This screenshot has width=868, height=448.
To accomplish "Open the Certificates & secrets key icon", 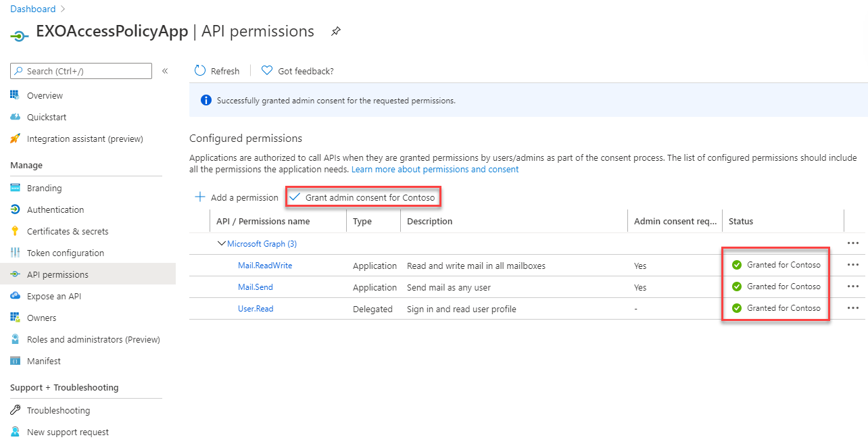I will coord(15,231).
